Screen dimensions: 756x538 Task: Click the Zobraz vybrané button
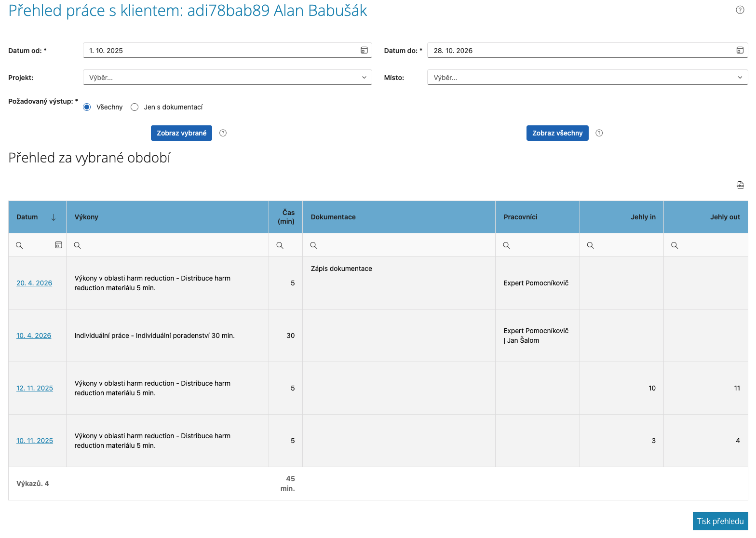(x=181, y=133)
